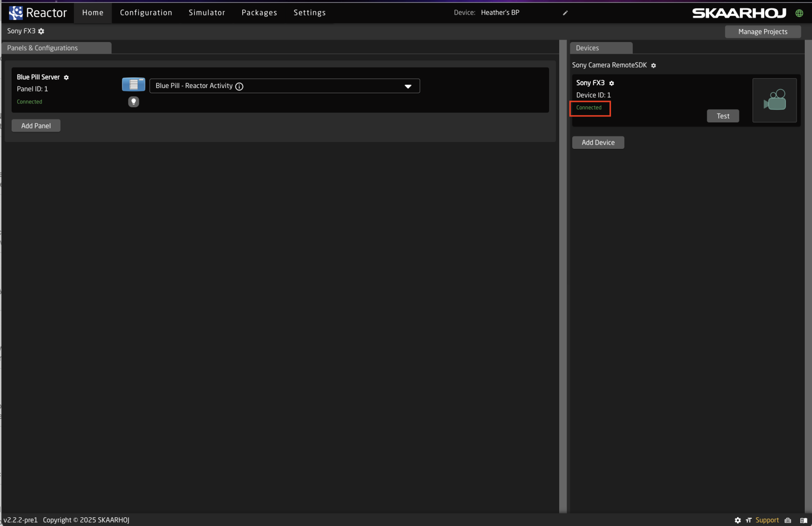Click the Sony FX3 Connected status
812x526 pixels.
589,107
